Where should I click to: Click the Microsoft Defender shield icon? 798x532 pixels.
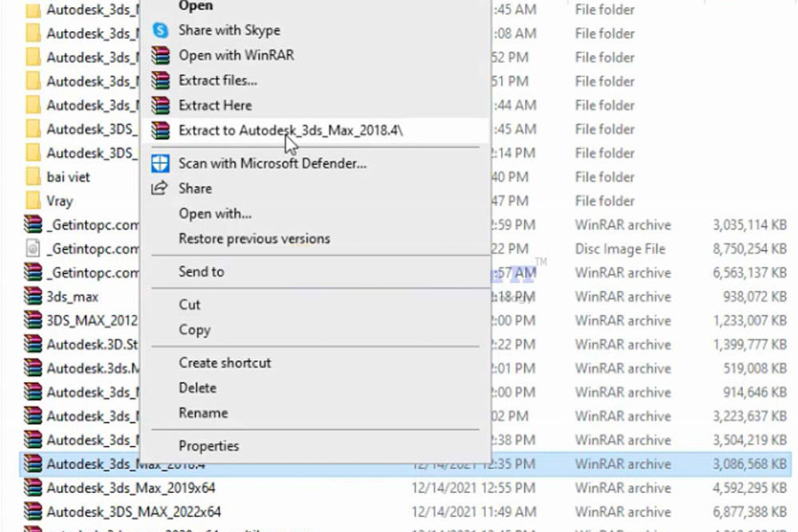160,163
